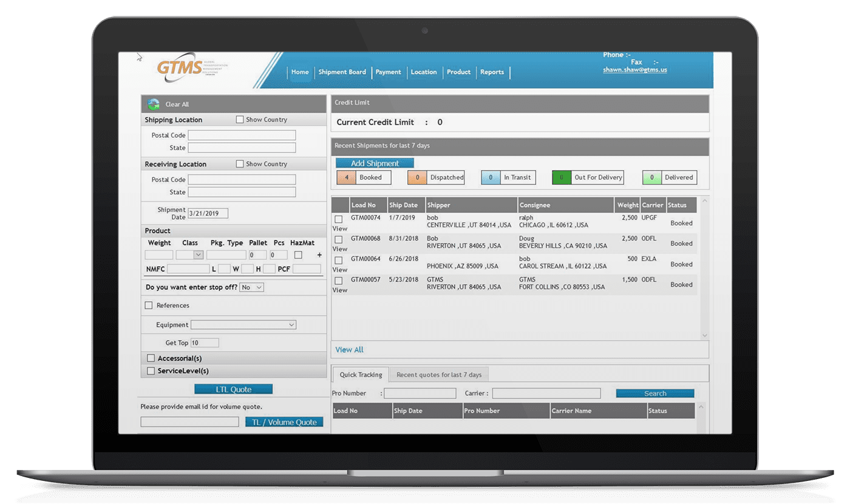The width and height of the screenshot is (850, 504).
Task: Click the Load No column header in shipments table
Action: 368,205
